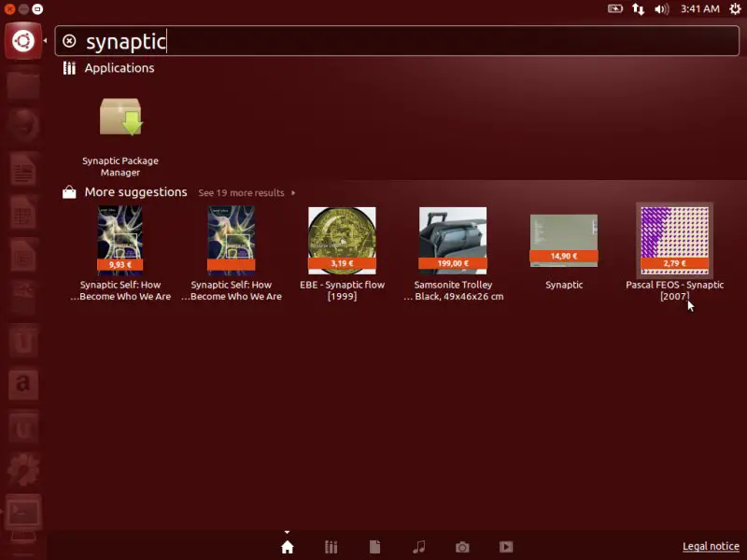747x560 pixels.
Task: Open Synaptic Package Manager application icon
Action: coord(120,119)
